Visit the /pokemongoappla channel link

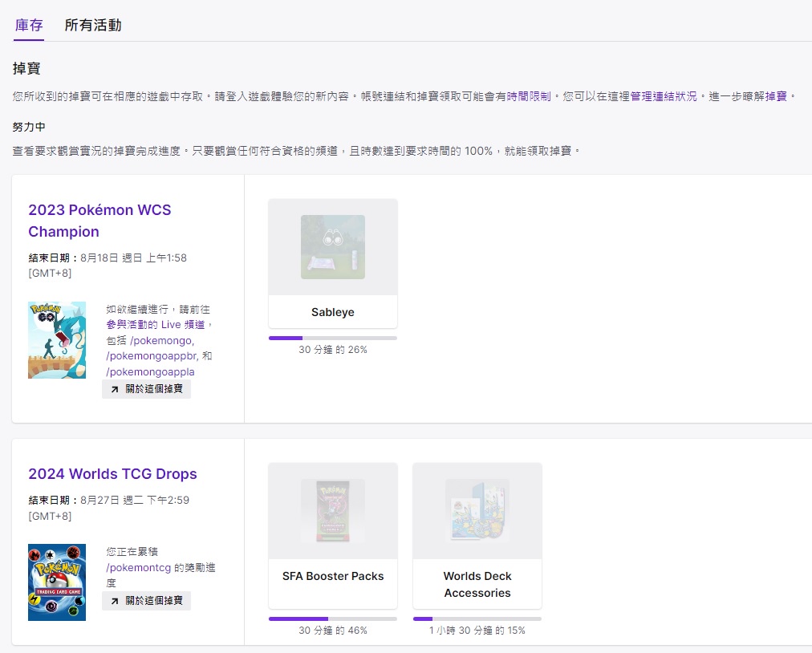tap(150, 371)
